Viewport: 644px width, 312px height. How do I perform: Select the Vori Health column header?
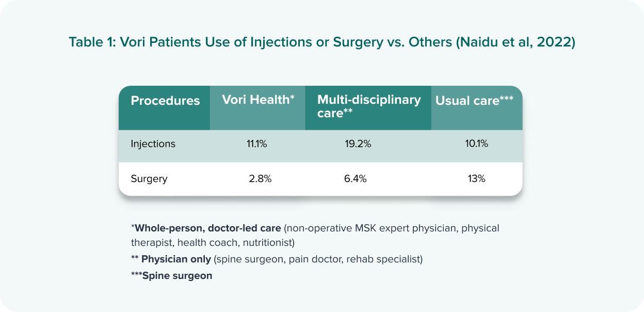point(258,100)
